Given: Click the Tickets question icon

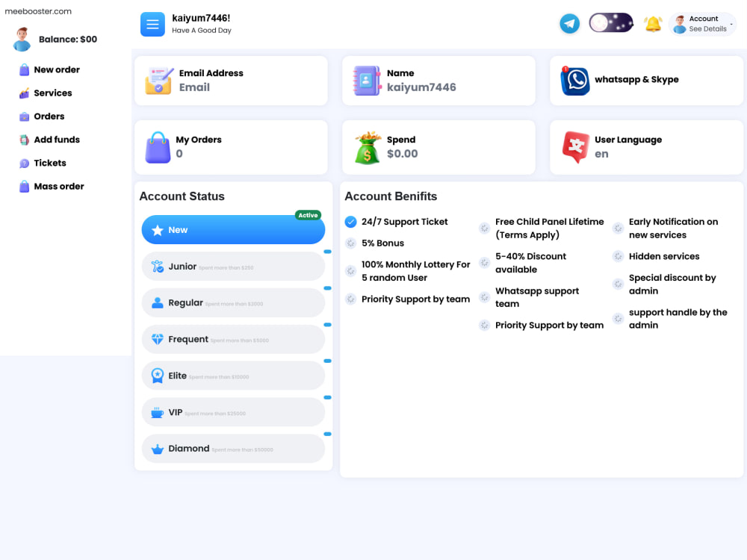Looking at the screenshot, I should coord(25,164).
